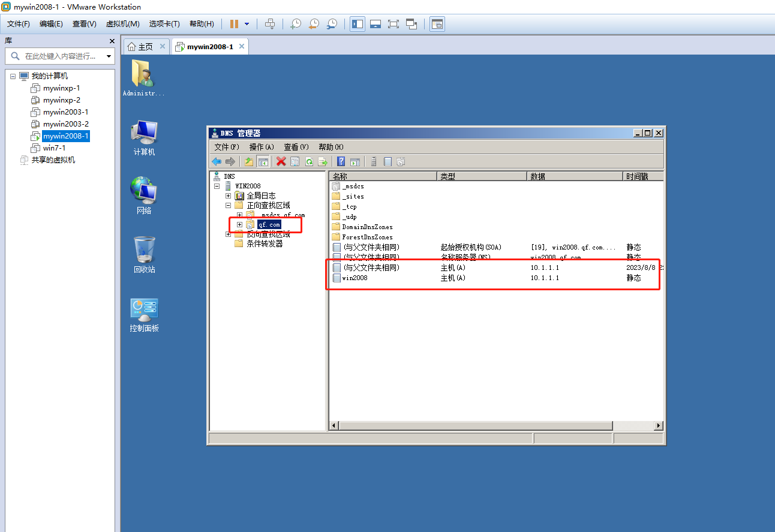Open DNS Manager 操作(A) menu
Viewport: 775px width, 532px height.
(262, 147)
